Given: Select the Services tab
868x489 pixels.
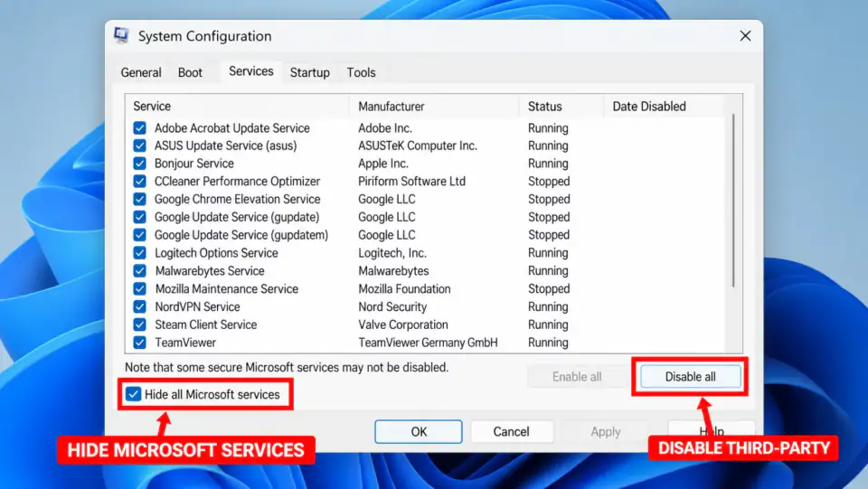Looking at the screenshot, I should pos(250,71).
